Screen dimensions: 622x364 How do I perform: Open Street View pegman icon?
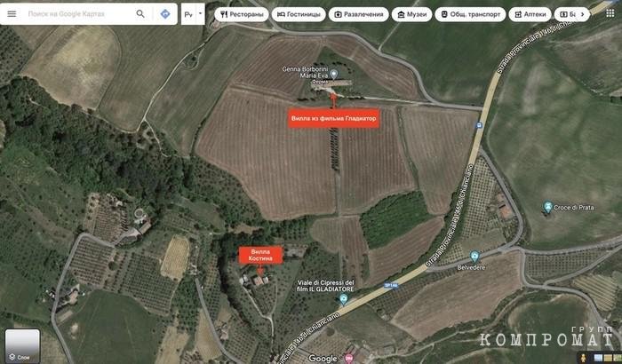pyautogui.click(x=583, y=358)
